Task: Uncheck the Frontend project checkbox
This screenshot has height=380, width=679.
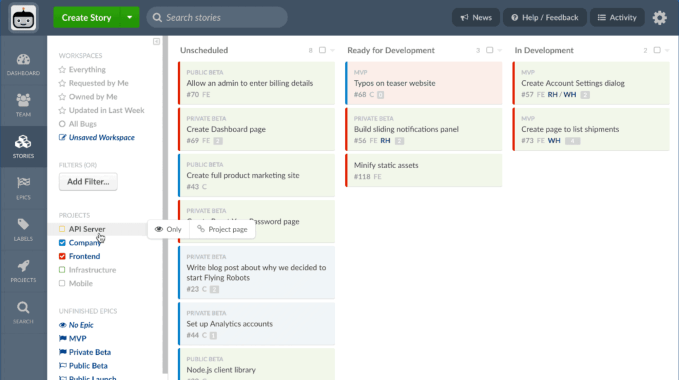Action: (62, 256)
